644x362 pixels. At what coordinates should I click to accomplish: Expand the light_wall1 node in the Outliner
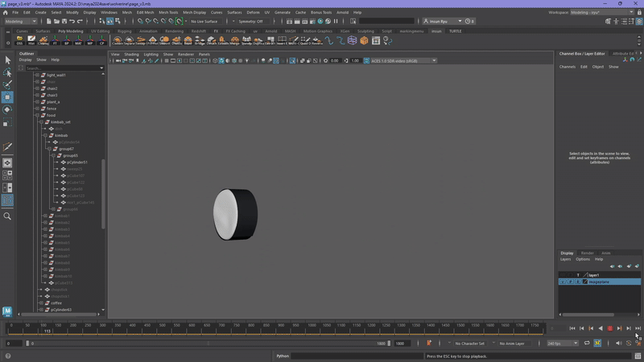37,75
